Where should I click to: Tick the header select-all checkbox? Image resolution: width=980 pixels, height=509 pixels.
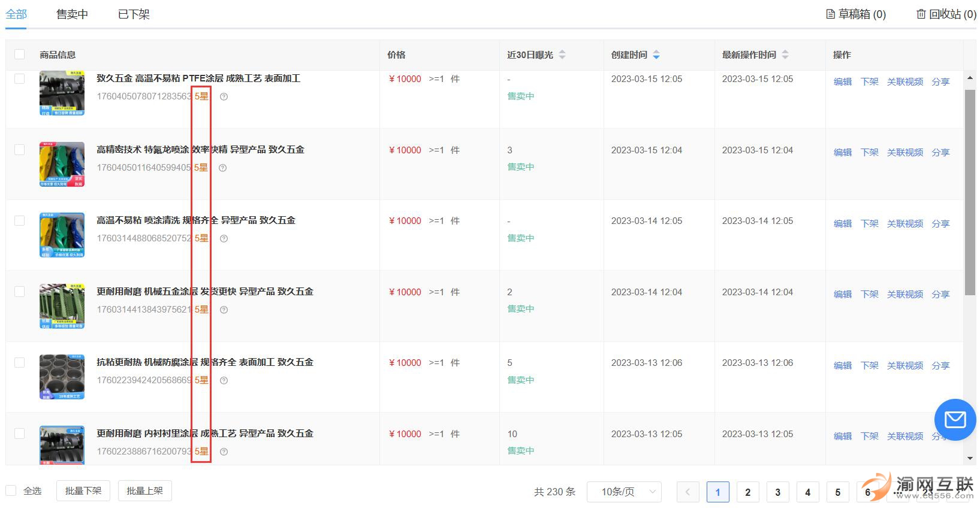pos(20,54)
